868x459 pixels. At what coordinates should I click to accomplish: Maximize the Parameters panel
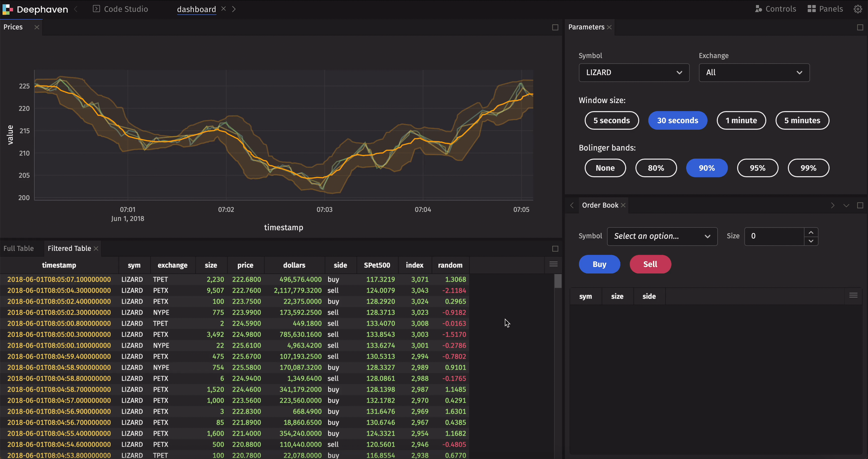coord(860,27)
